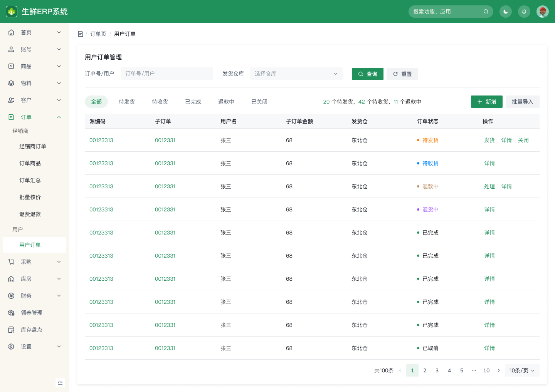
Task: Expand the 客户 menu chevron
Action: [x=59, y=100]
